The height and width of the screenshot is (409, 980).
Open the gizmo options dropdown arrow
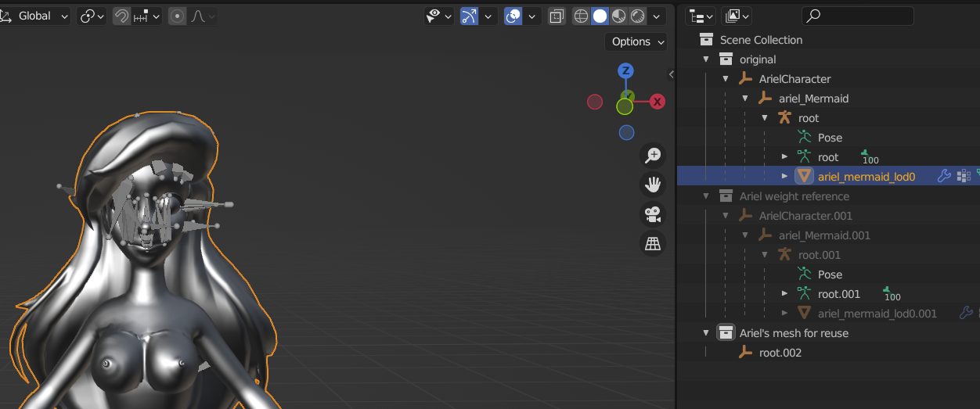(488, 16)
